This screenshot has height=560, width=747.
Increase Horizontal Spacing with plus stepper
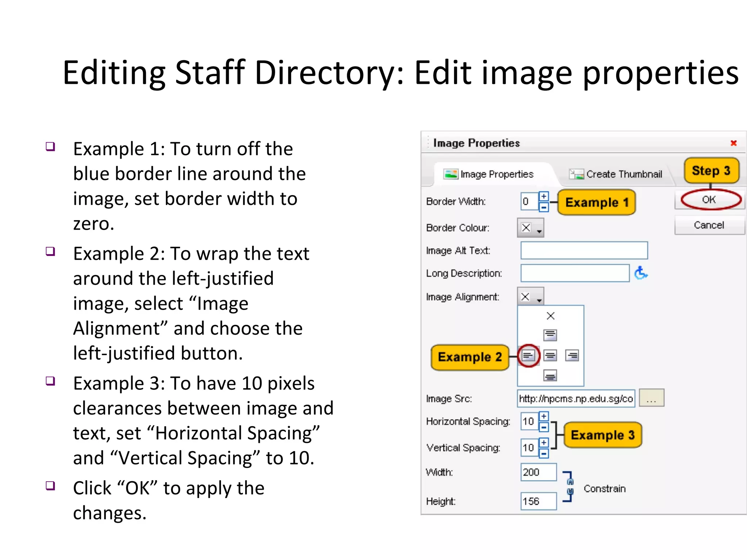coord(544,416)
